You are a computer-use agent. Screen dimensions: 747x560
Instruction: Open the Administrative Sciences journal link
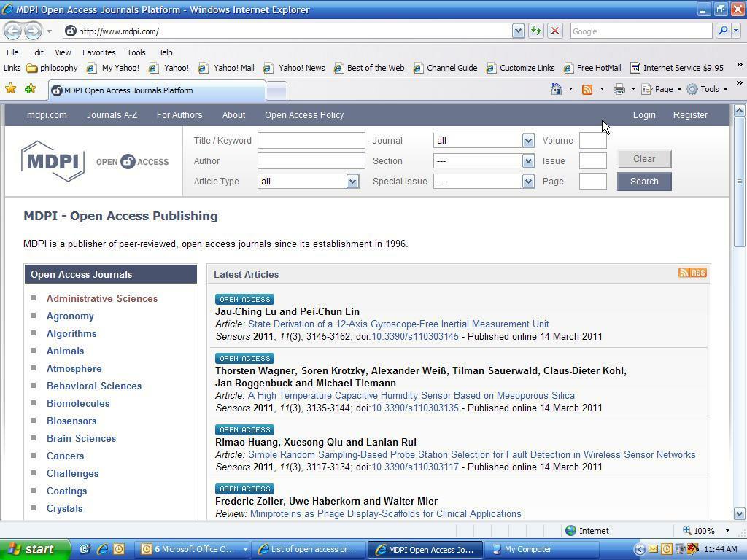pos(102,298)
